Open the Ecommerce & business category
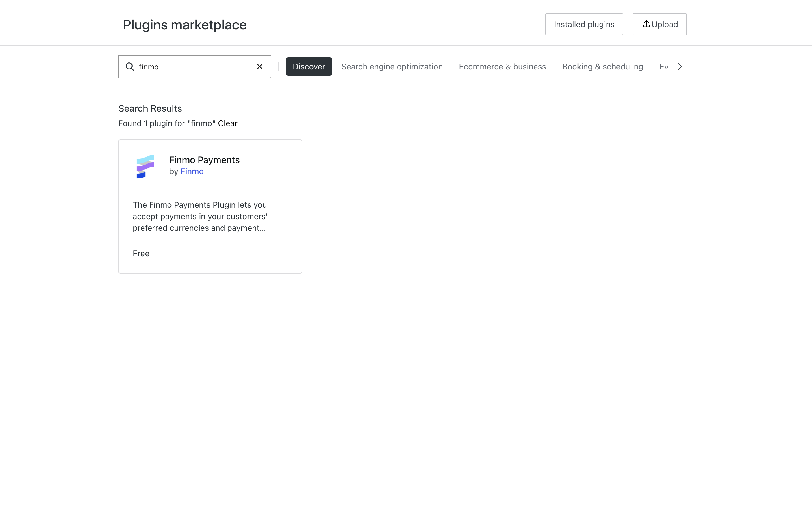812x509 pixels. click(502, 67)
